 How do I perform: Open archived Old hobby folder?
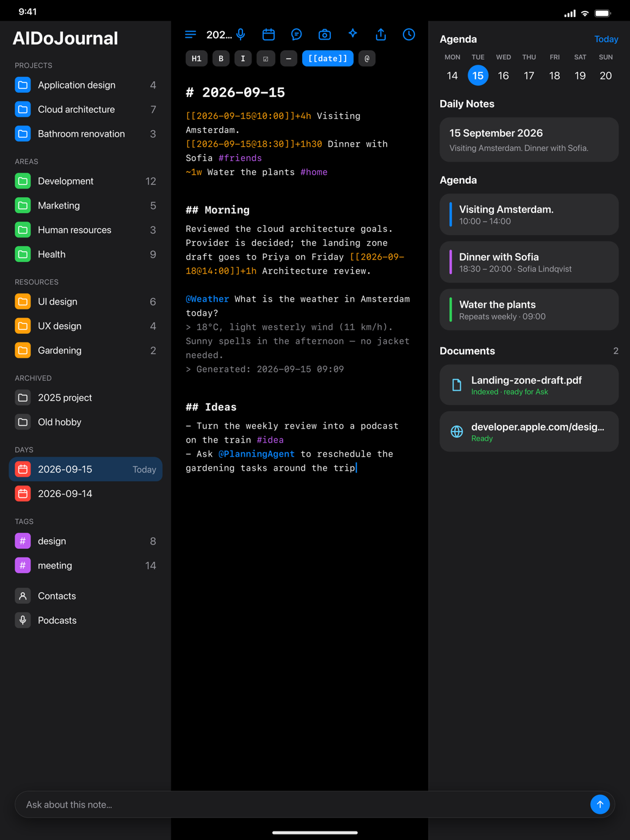(x=85, y=422)
